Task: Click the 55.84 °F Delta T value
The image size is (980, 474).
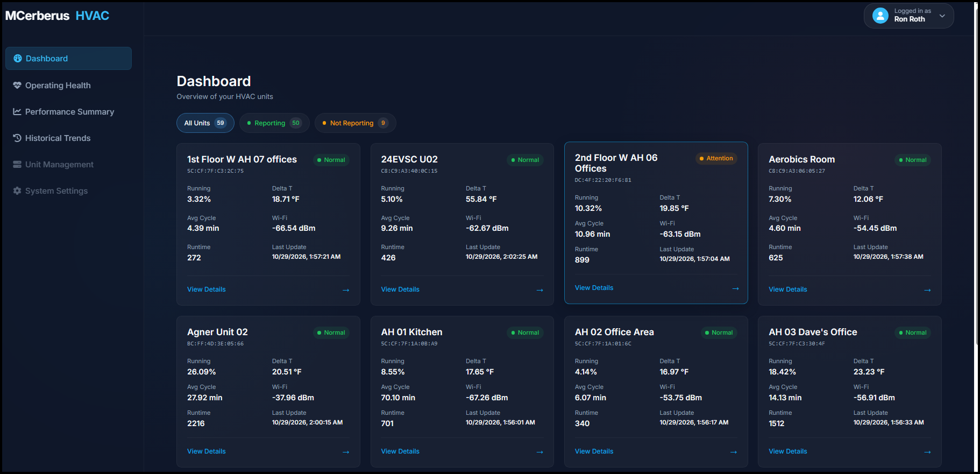Action: click(481, 199)
